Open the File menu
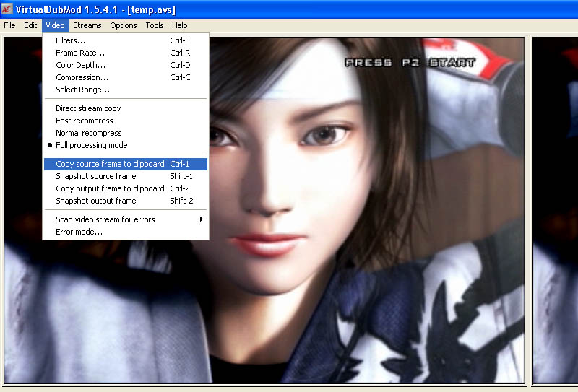Image resolution: width=578 pixels, height=392 pixels. pyautogui.click(x=9, y=25)
